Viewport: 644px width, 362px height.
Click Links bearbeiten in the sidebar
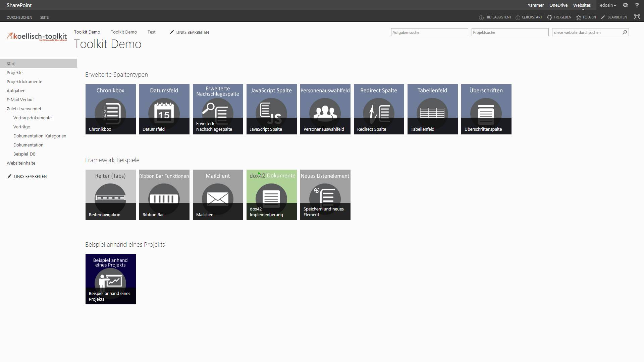click(27, 176)
